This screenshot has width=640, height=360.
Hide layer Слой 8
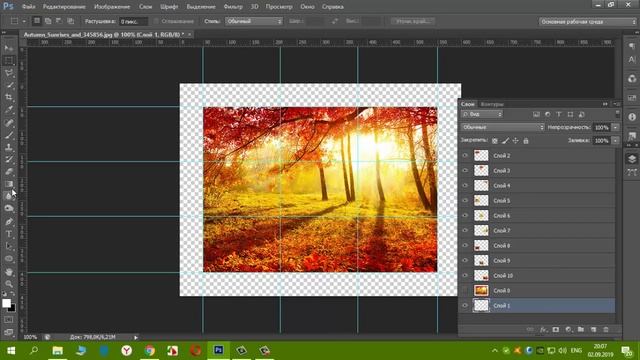click(465, 245)
